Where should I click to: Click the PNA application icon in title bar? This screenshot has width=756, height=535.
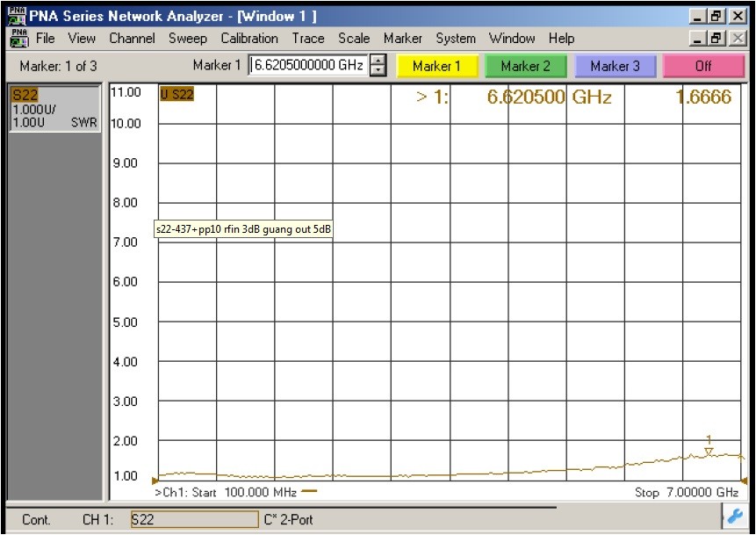pyautogui.click(x=18, y=16)
